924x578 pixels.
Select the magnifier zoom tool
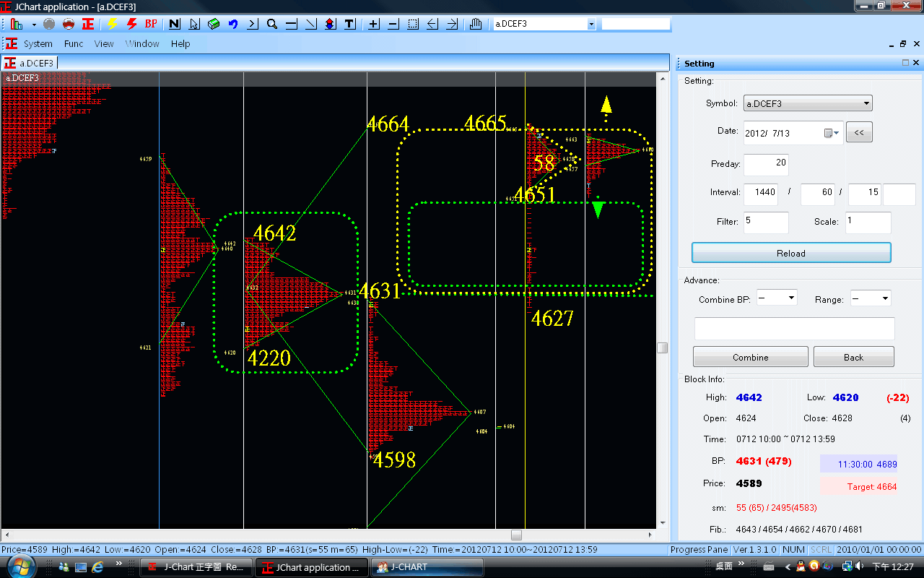(x=272, y=24)
